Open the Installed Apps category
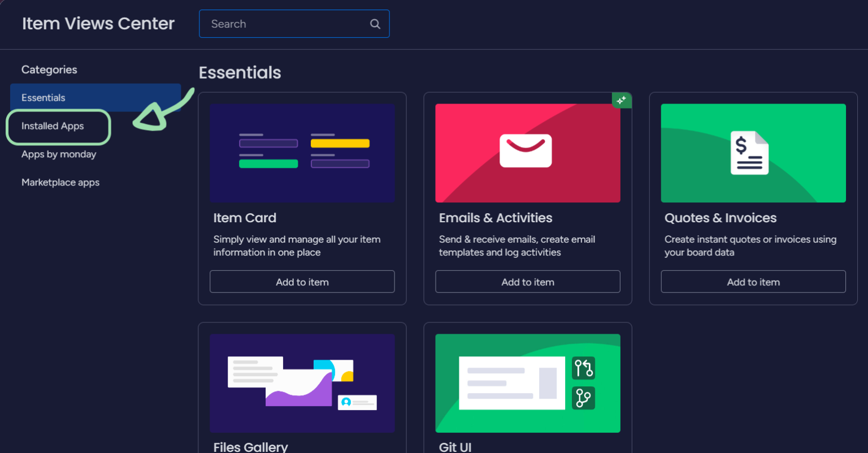The image size is (868, 453). (53, 126)
